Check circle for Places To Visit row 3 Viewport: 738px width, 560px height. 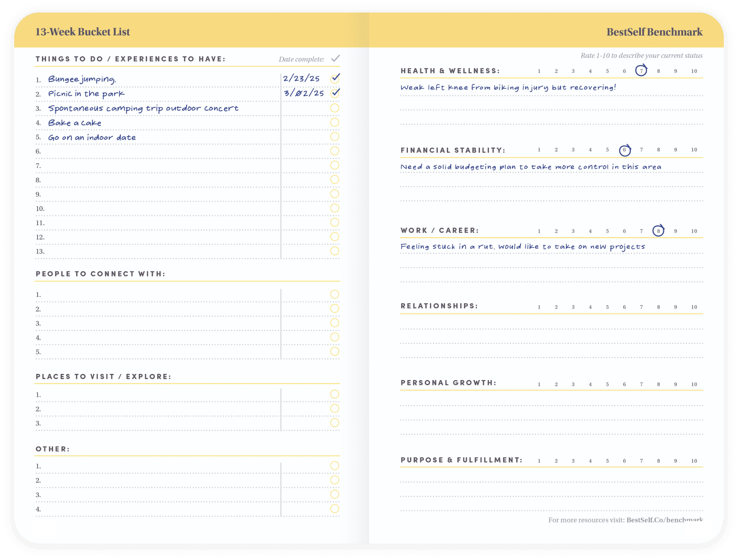[335, 423]
